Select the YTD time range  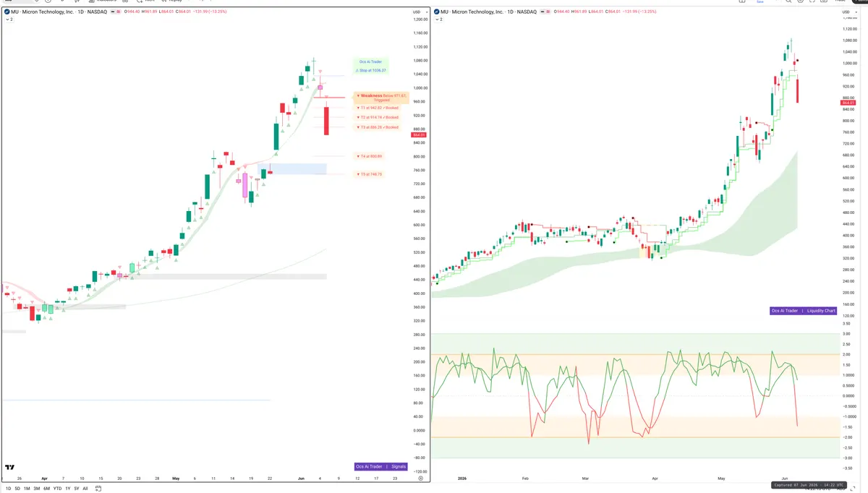pyautogui.click(x=58, y=489)
